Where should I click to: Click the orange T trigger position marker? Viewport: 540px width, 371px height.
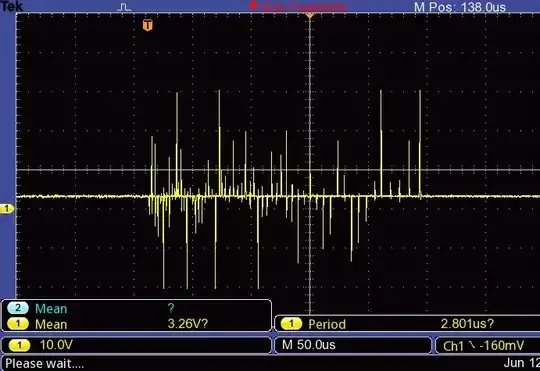[x=147, y=25]
